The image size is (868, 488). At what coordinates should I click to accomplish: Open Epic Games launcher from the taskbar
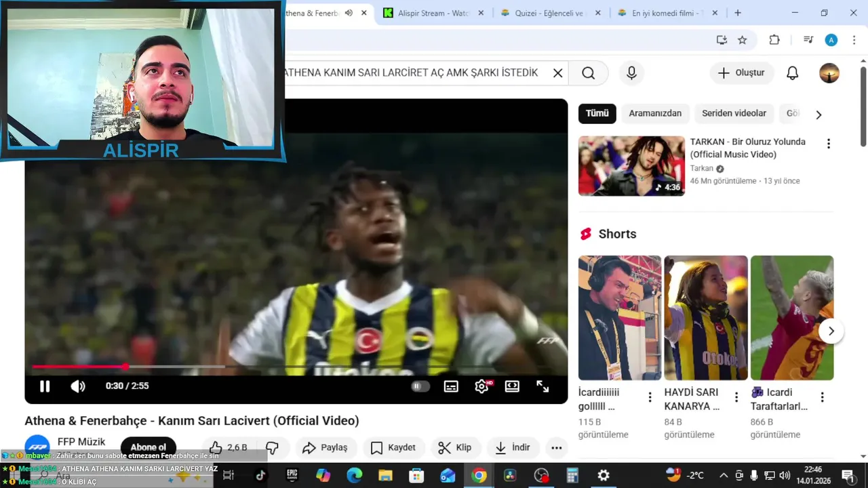[292, 476]
